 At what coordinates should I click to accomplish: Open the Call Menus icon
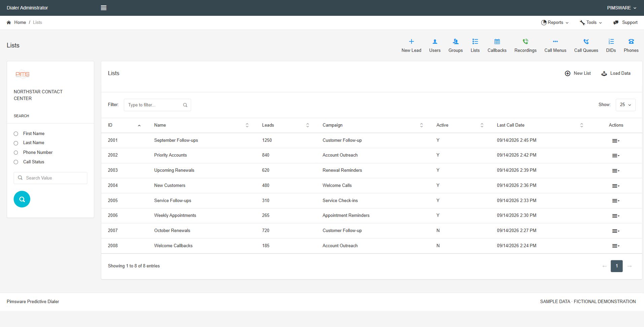(555, 41)
